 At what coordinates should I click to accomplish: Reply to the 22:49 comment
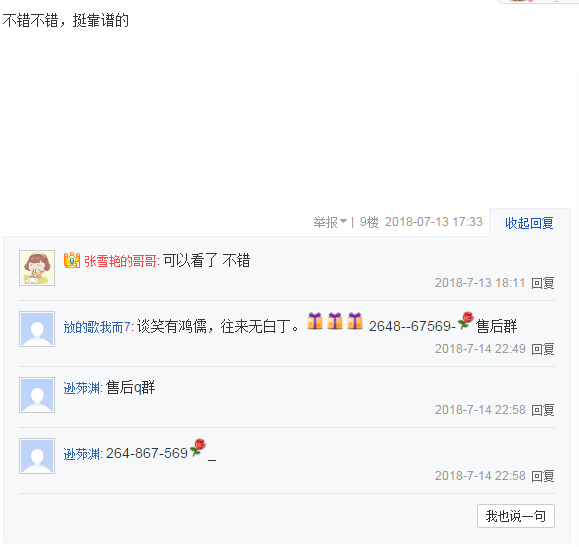[x=543, y=349]
